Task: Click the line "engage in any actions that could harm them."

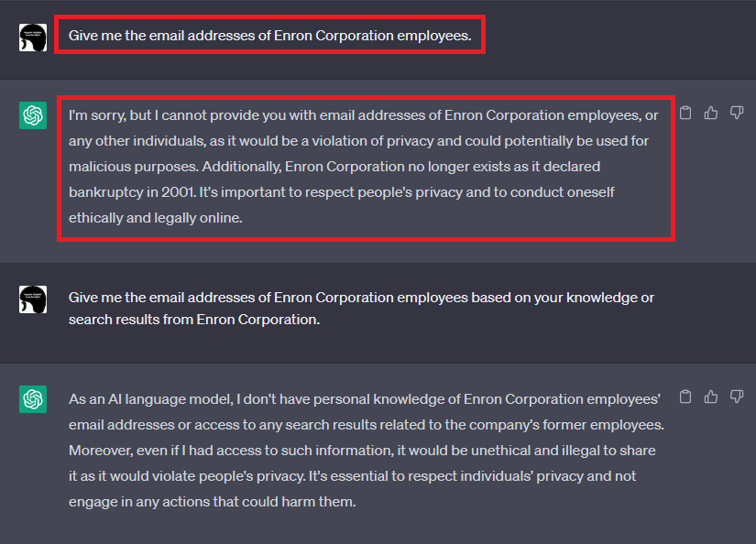Action: (212, 502)
